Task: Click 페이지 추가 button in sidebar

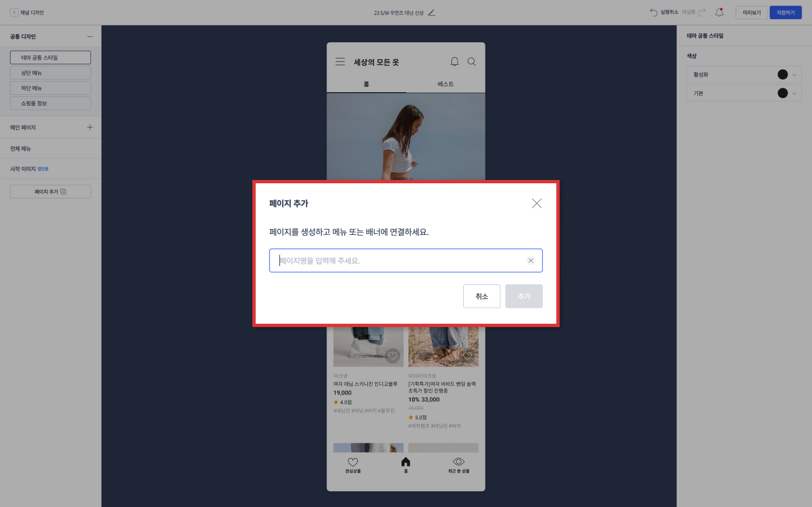Action: point(50,191)
